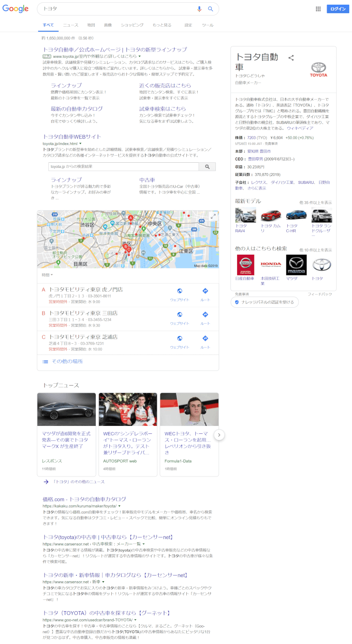This screenshot has width=352, height=644.
Task: Click the toyota.jp からの検索結果 input field
Action: pyautogui.click(x=123, y=167)
